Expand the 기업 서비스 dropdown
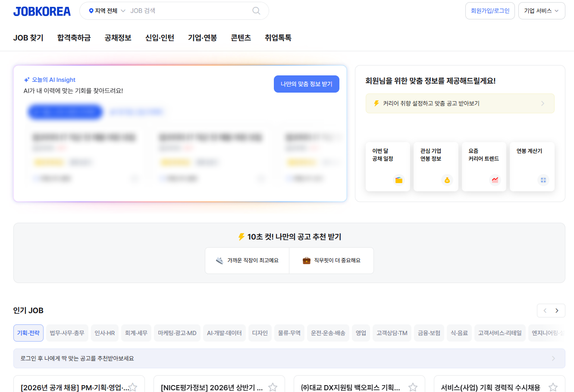Image resolution: width=574 pixels, height=392 pixels. point(542,11)
